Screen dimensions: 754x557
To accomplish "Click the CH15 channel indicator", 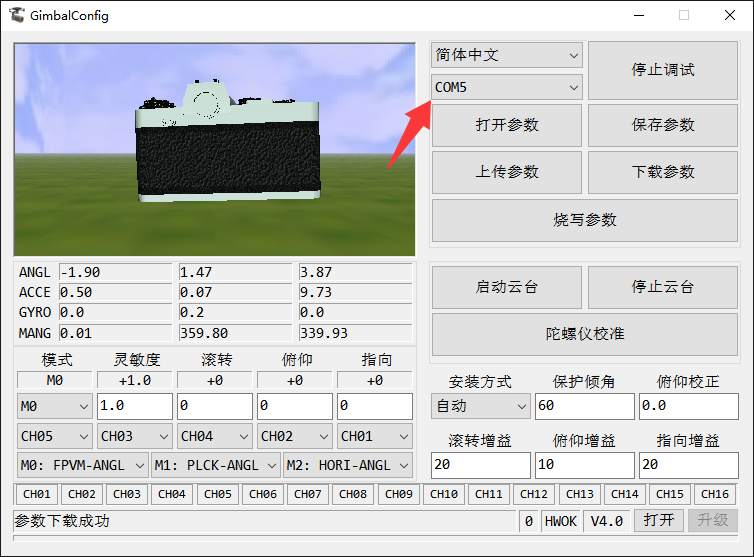I will [669, 494].
